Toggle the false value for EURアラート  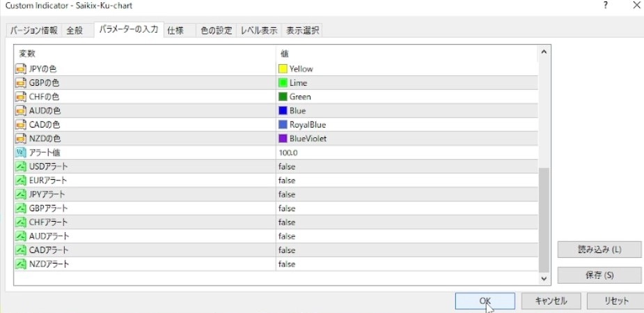point(287,181)
